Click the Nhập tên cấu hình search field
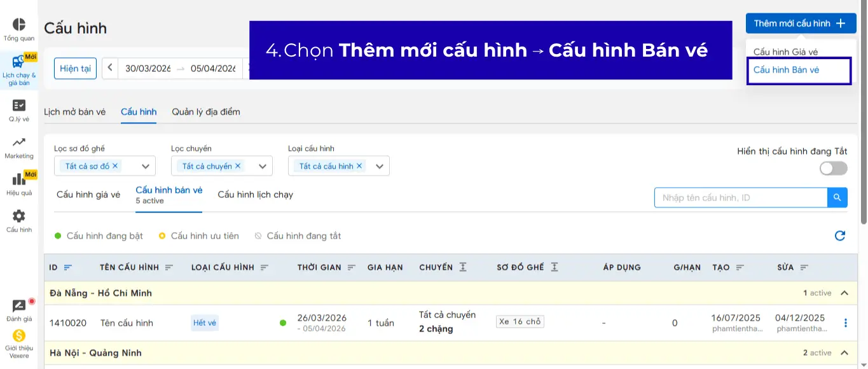This screenshot has width=868, height=369. click(x=741, y=198)
